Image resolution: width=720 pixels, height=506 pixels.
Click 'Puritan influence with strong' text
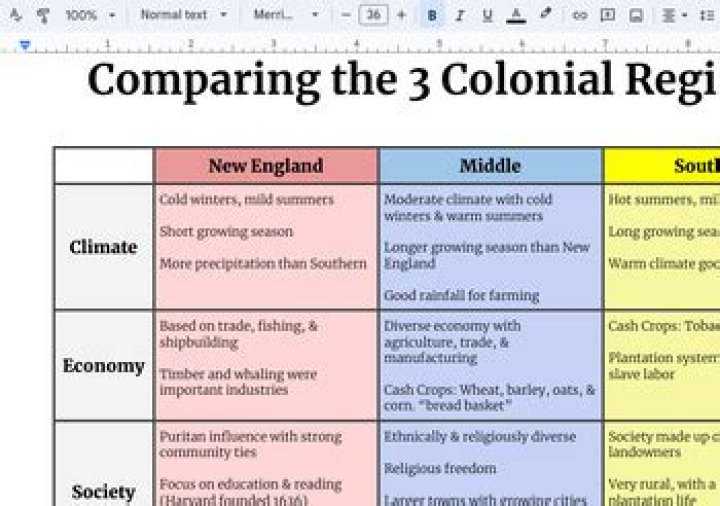pyautogui.click(x=250, y=437)
